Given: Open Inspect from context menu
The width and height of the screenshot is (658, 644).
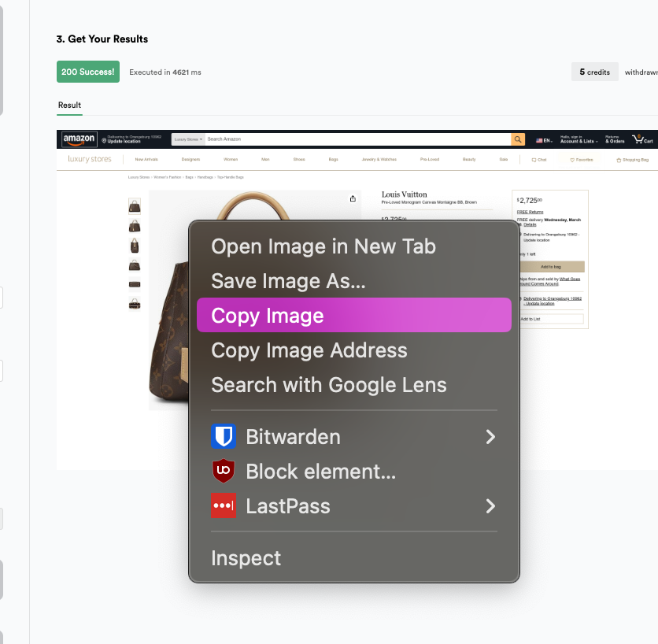Looking at the screenshot, I should point(353,558).
